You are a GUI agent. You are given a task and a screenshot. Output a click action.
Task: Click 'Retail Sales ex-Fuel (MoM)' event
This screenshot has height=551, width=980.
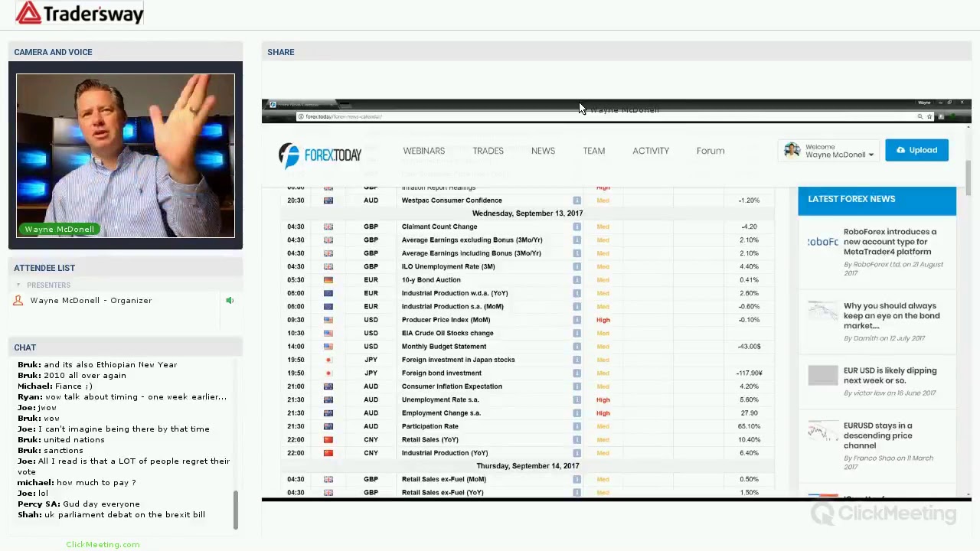tap(444, 480)
